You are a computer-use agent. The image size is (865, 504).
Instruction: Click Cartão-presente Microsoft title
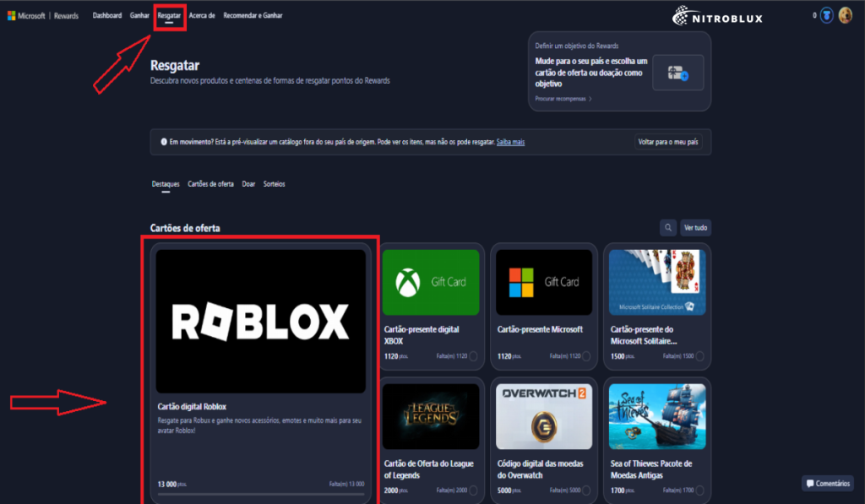[x=540, y=329]
